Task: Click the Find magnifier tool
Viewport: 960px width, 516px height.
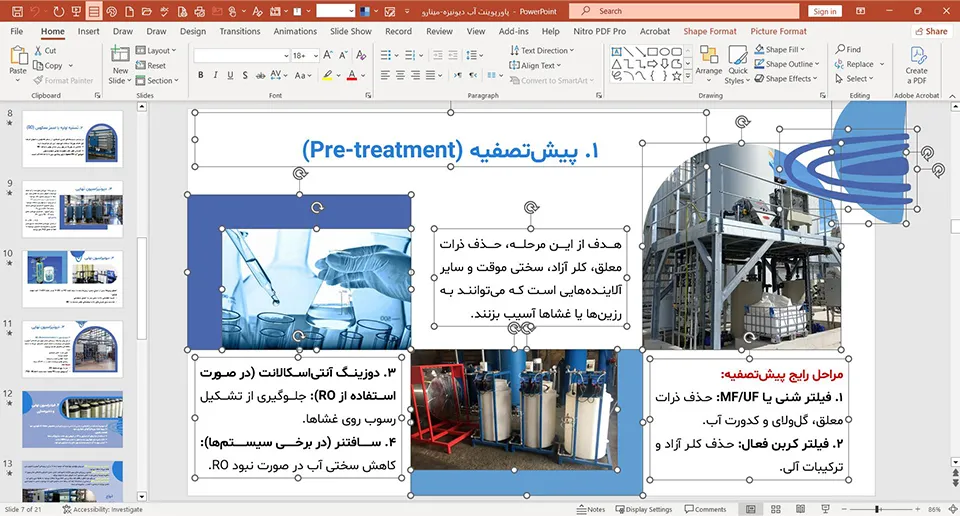Action: tap(848, 50)
